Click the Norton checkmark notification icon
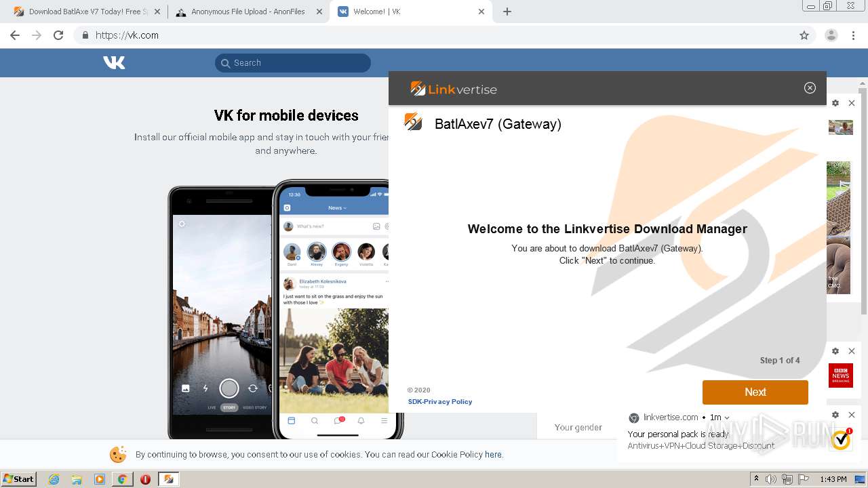The height and width of the screenshot is (488, 868). (841, 440)
